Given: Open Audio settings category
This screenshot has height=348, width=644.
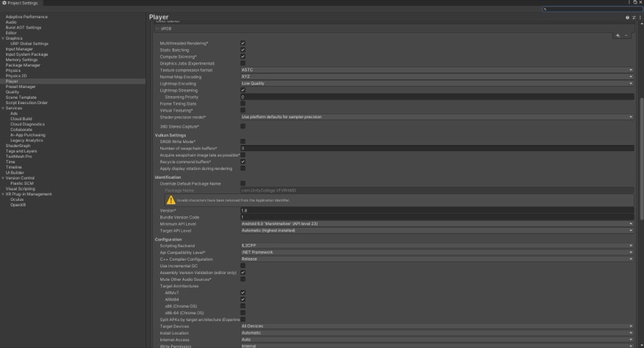Looking at the screenshot, I should 11,22.
